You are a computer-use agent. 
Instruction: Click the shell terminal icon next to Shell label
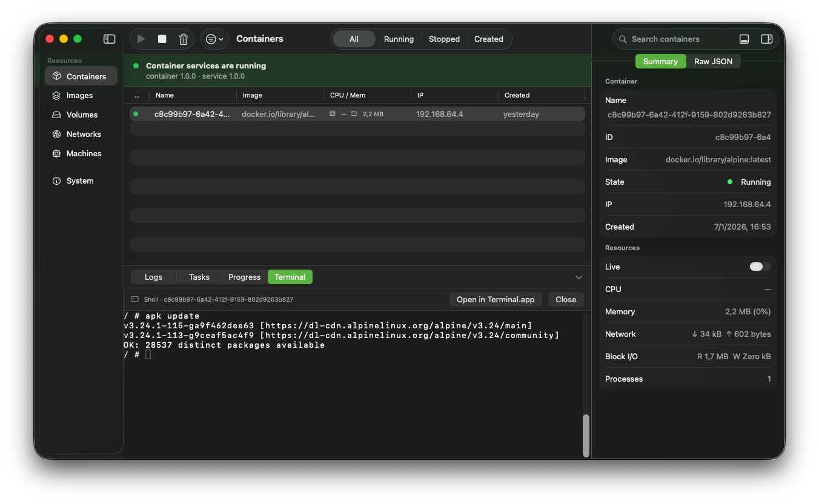[x=135, y=299]
